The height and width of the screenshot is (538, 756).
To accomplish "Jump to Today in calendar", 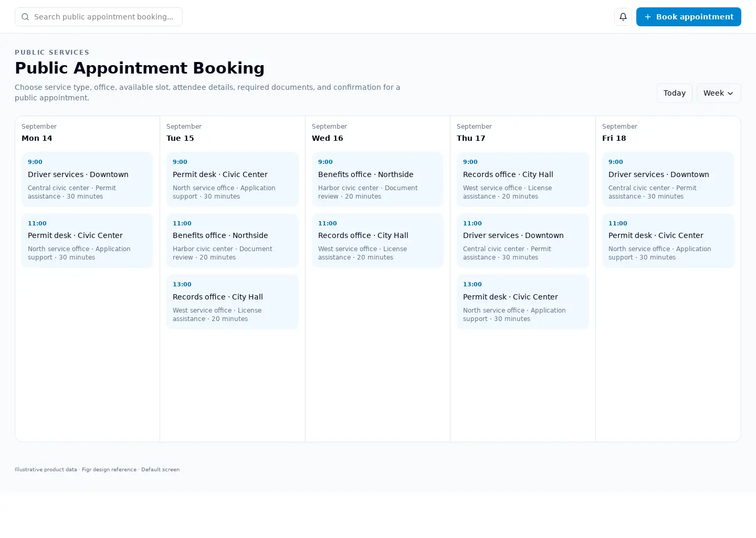I will pyautogui.click(x=675, y=93).
